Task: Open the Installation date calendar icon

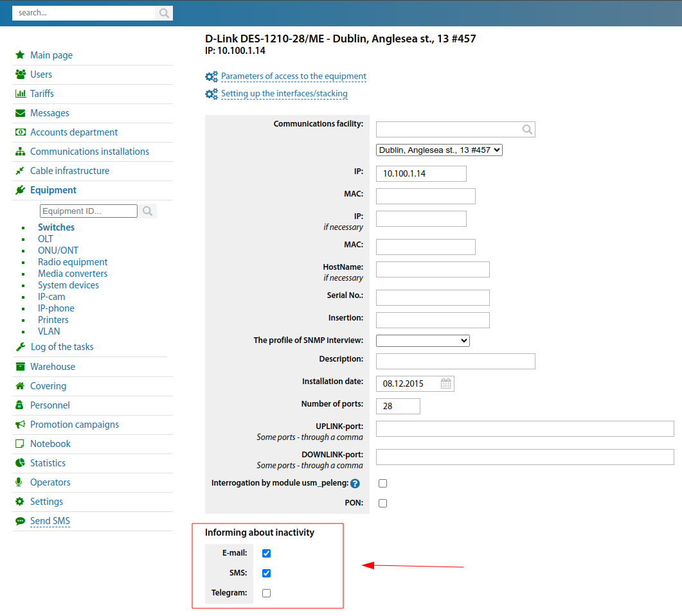Action: (x=446, y=383)
